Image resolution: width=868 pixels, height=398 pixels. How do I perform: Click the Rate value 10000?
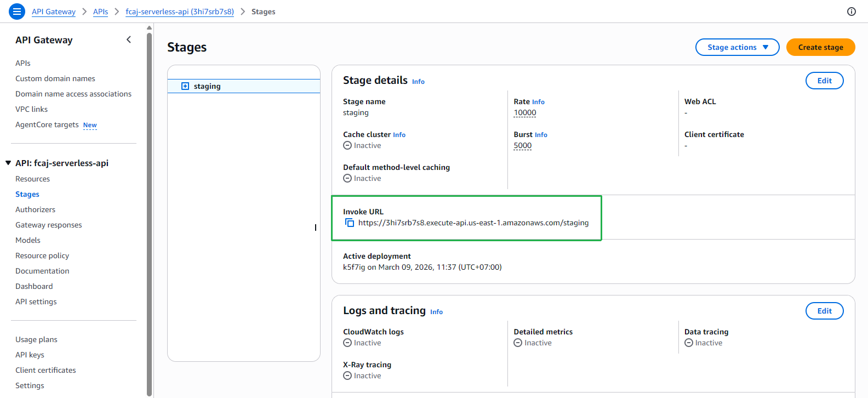point(525,112)
